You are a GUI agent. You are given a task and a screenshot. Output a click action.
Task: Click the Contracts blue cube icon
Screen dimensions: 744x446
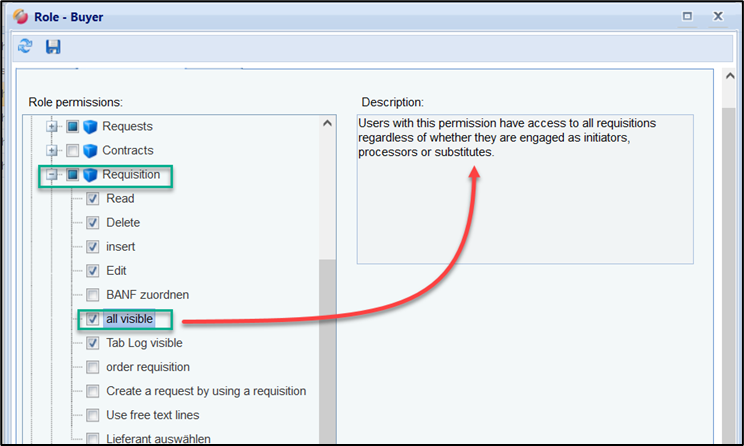[91, 151]
